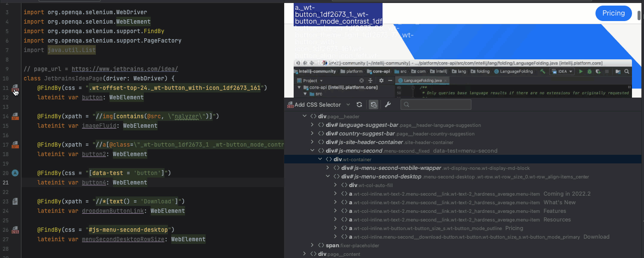Expand the div.wt-col-auto-fill node

[336, 185]
